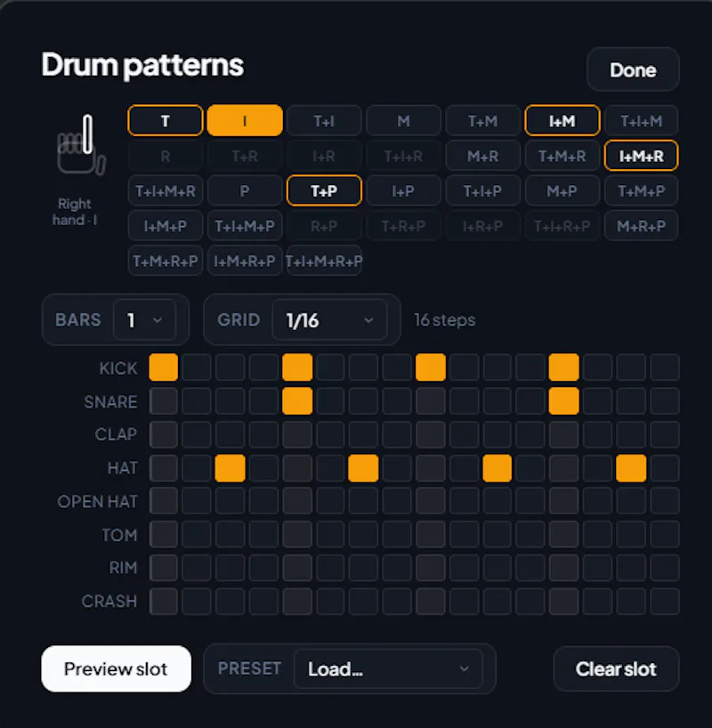This screenshot has width=712, height=728.
Task: Open the PRESET Load dropdown
Action: click(388, 668)
